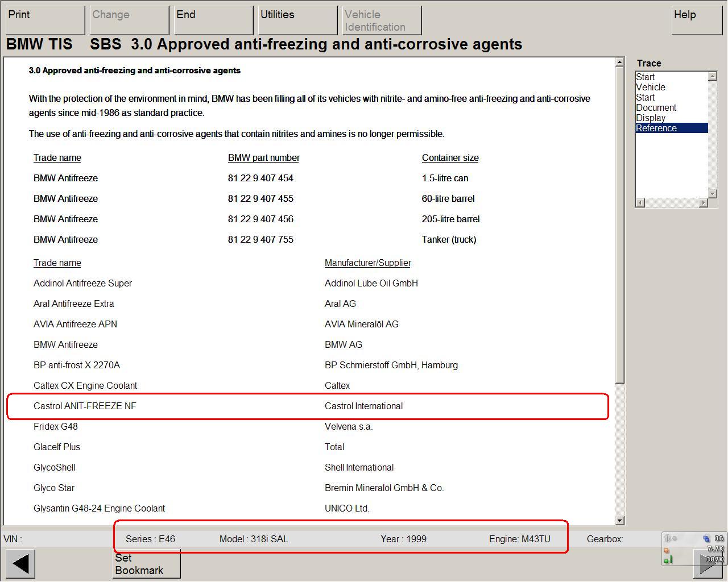Click 'Velvena s.a.' supplier
Viewport: 728px width, 582px height.
(x=349, y=426)
